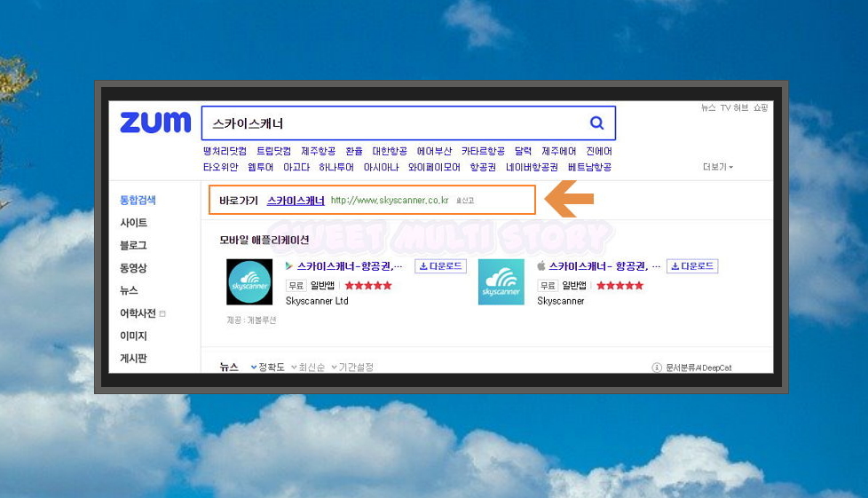Screen dimensions: 868x498
Task: Search related keyword 땡처리닷컴
Action: [225, 151]
